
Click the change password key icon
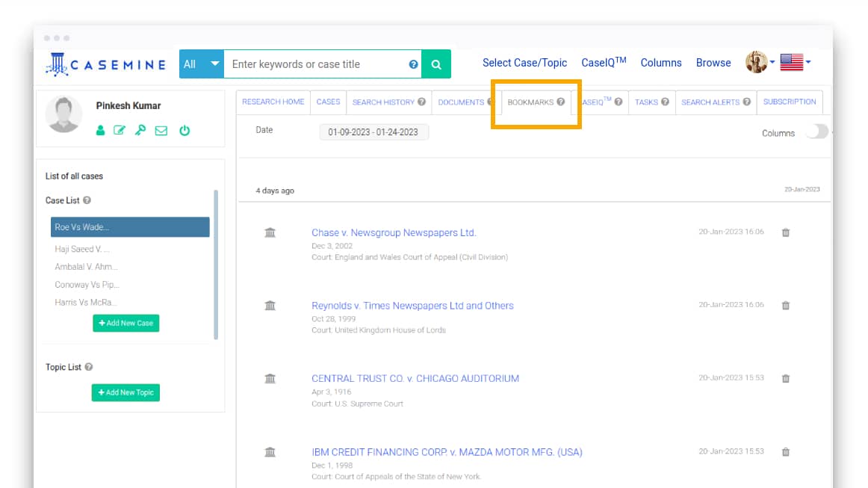pyautogui.click(x=140, y=130)
